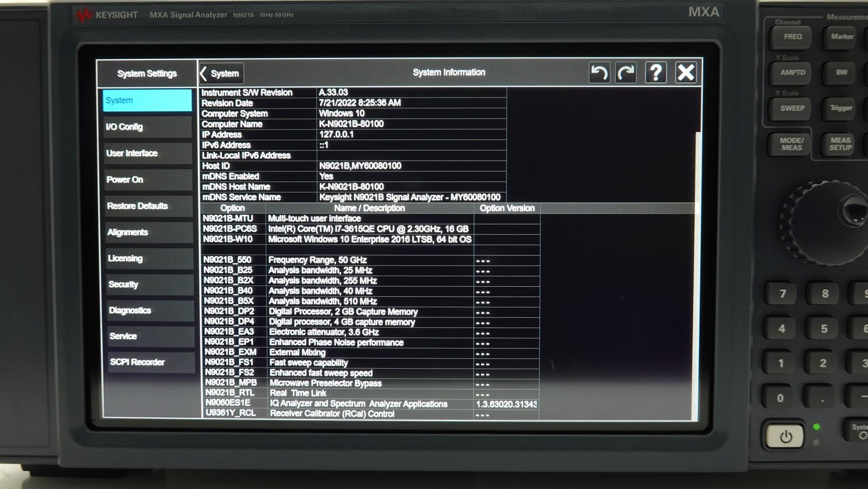Viewport: 868px width, 489px height.
Task: Tap the redo arrow icon
Action: pos(626,72)
